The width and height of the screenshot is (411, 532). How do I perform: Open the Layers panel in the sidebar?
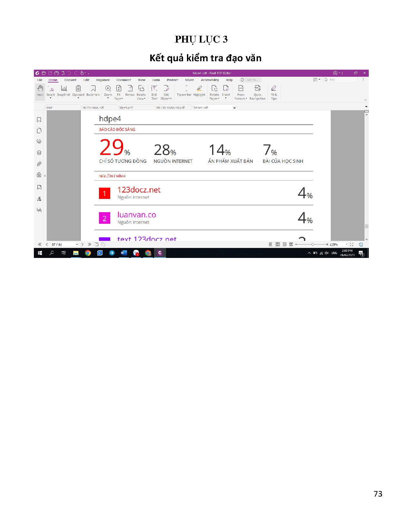(x=39, y=153)
